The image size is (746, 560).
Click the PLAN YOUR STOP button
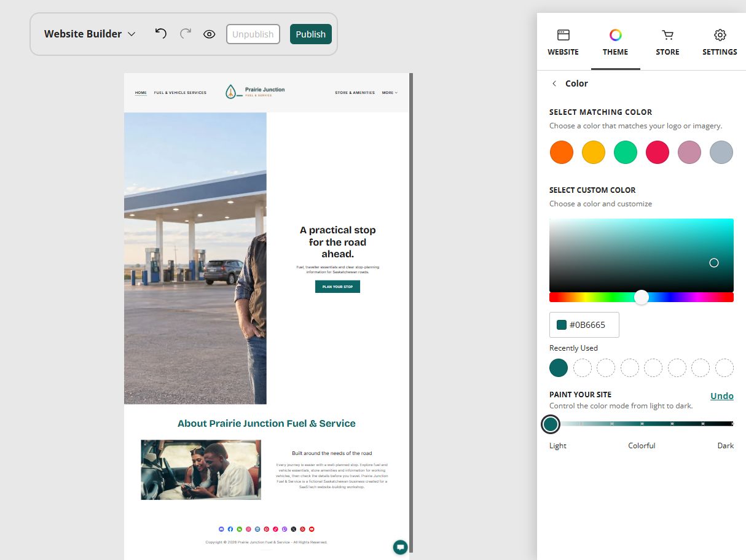pyautogui.click(x=337, y=287)
